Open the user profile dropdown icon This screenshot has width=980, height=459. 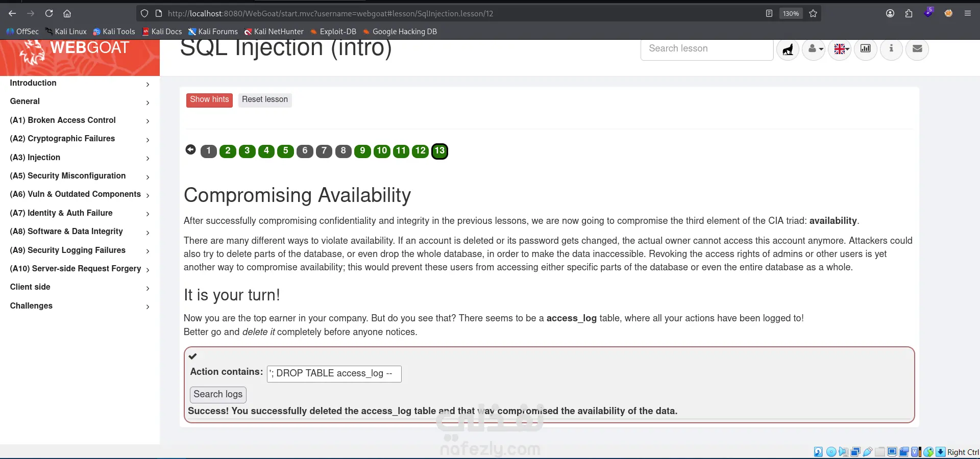(x=814, y=49)
